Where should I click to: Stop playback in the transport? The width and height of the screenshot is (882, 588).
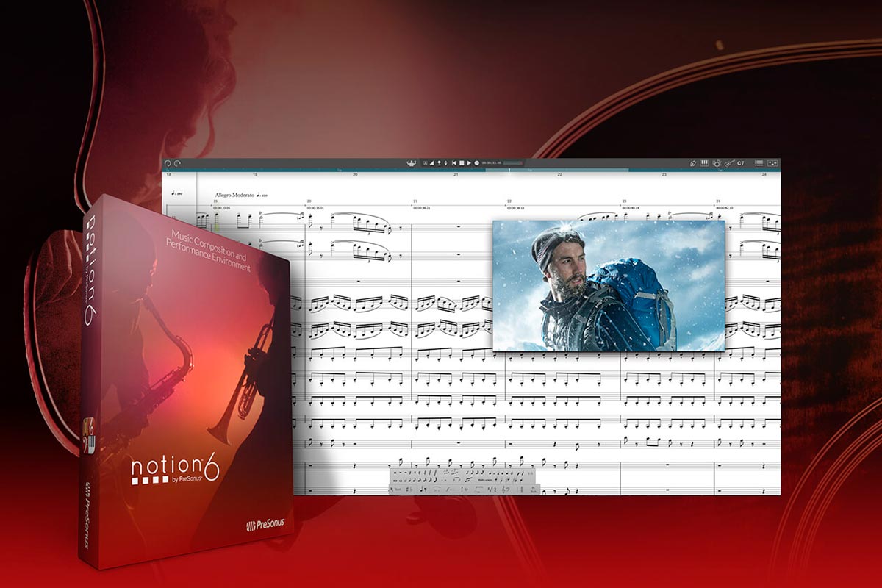click(462, 163)
